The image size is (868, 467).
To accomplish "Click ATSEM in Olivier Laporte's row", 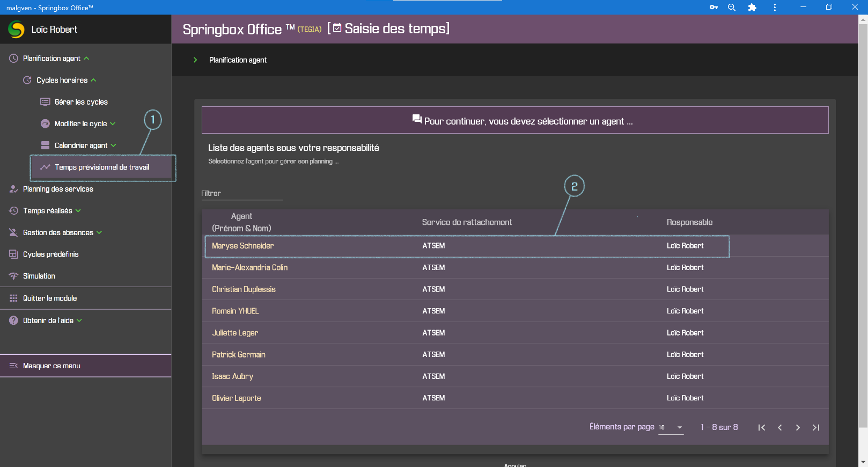I will (433, 398).
